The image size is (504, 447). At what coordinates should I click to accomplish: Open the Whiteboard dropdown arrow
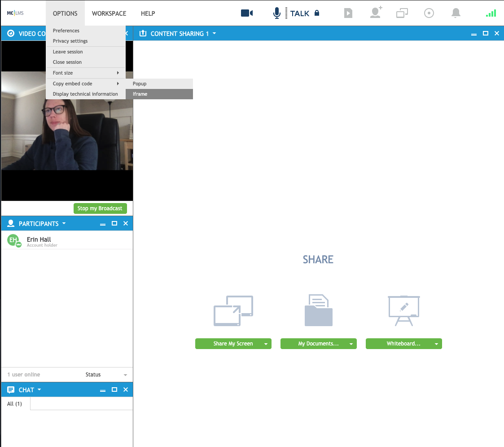[x=436, y=344]
